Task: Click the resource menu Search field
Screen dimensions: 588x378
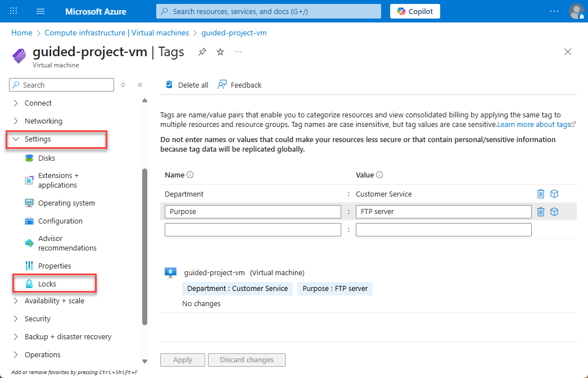Action: click(61, 85)
